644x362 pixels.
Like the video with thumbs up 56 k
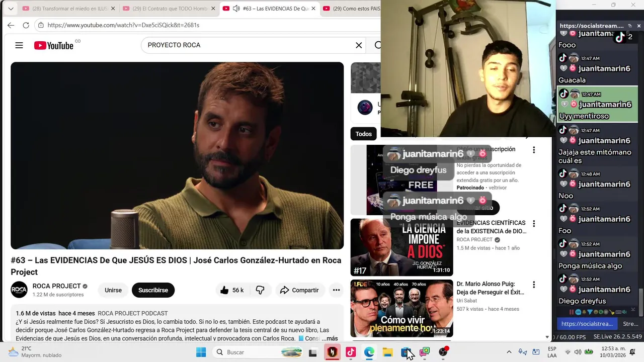coord(232,290)
